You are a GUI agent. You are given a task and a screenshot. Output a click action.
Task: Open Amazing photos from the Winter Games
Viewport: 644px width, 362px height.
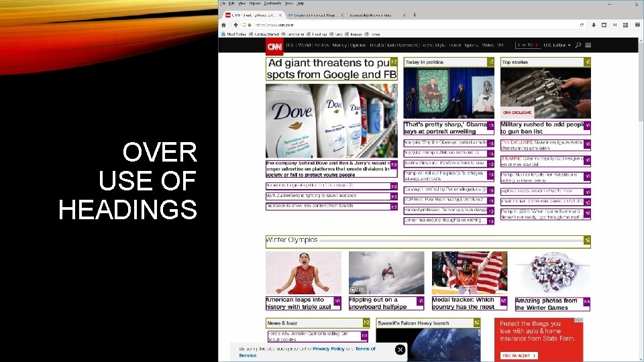552,304
